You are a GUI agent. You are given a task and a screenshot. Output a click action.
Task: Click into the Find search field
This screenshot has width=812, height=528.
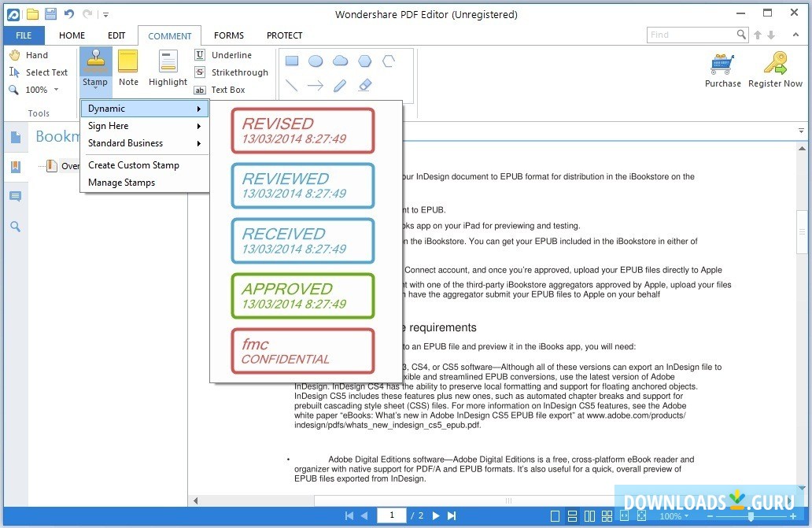click(691, 35)
